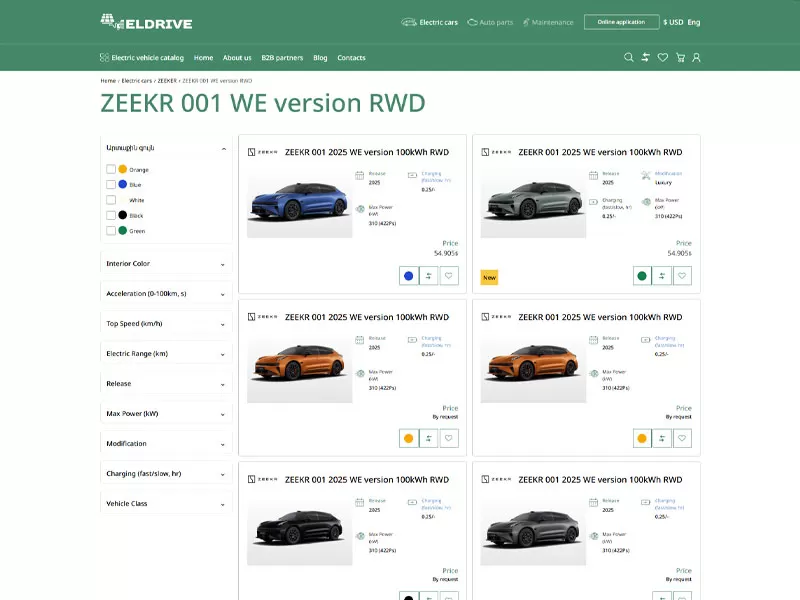The height and width of the screenshot is (600, 800).
Task: Open the blue ZEEKR 001 car thumbnail
Action: pos(300,205)
